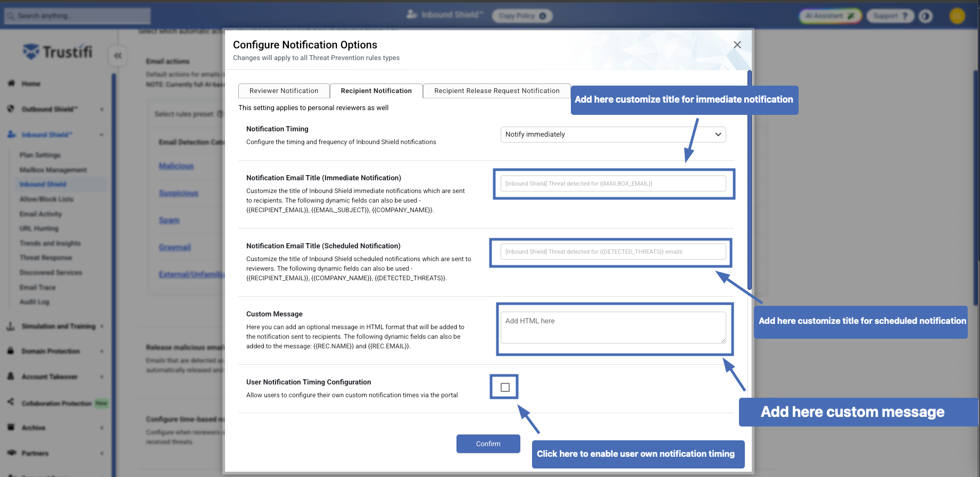980x477 pixels.
Task: Open the user avatar menu
Action: point(957,16)
